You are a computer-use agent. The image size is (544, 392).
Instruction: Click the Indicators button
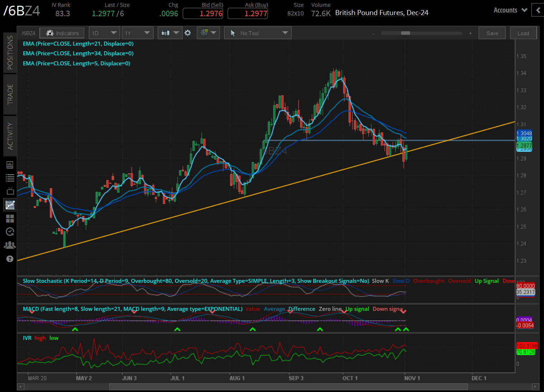click(62, 33)
